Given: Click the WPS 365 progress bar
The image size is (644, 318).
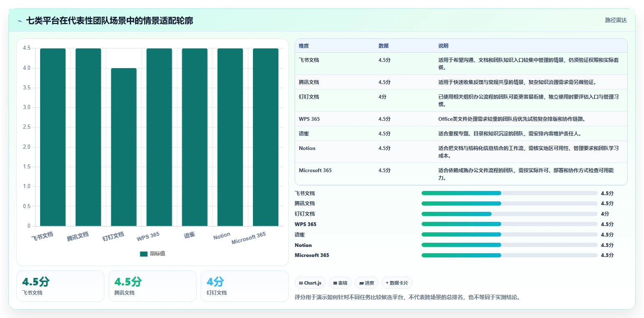Looking at the screenshot, I should (510, 224).
